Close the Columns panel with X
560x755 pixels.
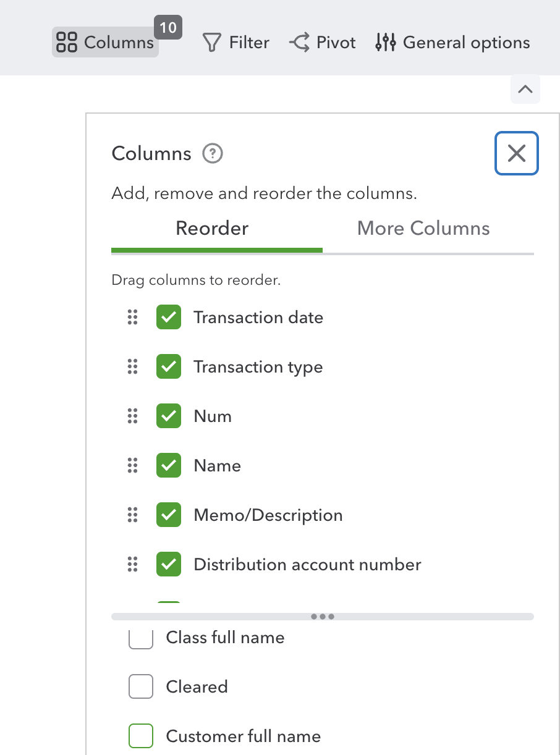point(516,153)
